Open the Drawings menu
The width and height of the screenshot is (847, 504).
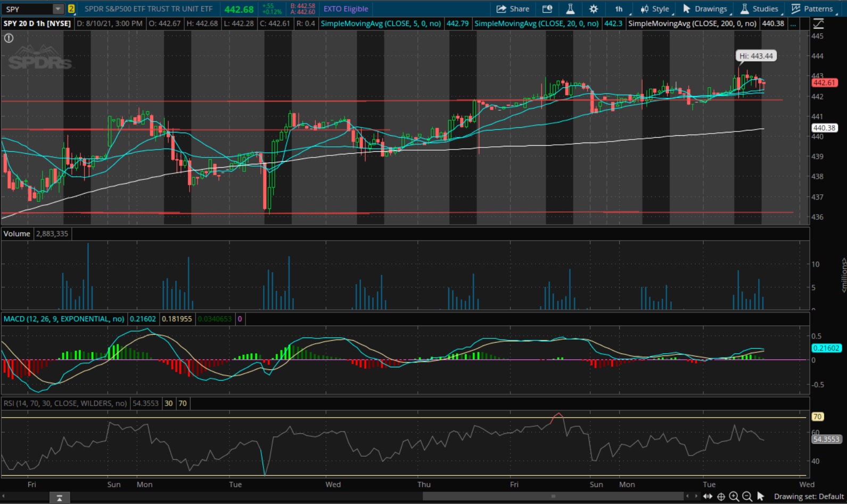pos(705,9)
